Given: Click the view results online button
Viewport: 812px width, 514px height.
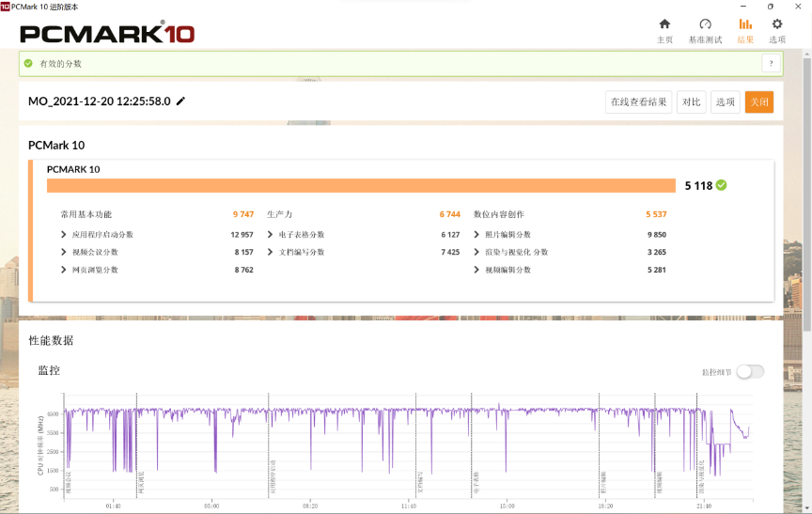Looking at the screenshot, I should [638, 102].
